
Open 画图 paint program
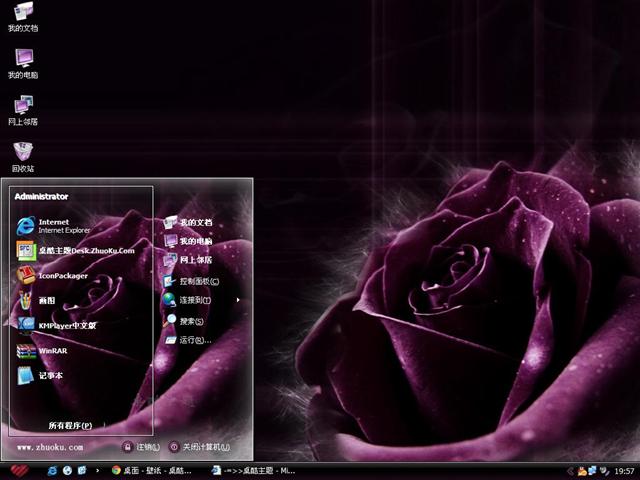click(36, 300)
